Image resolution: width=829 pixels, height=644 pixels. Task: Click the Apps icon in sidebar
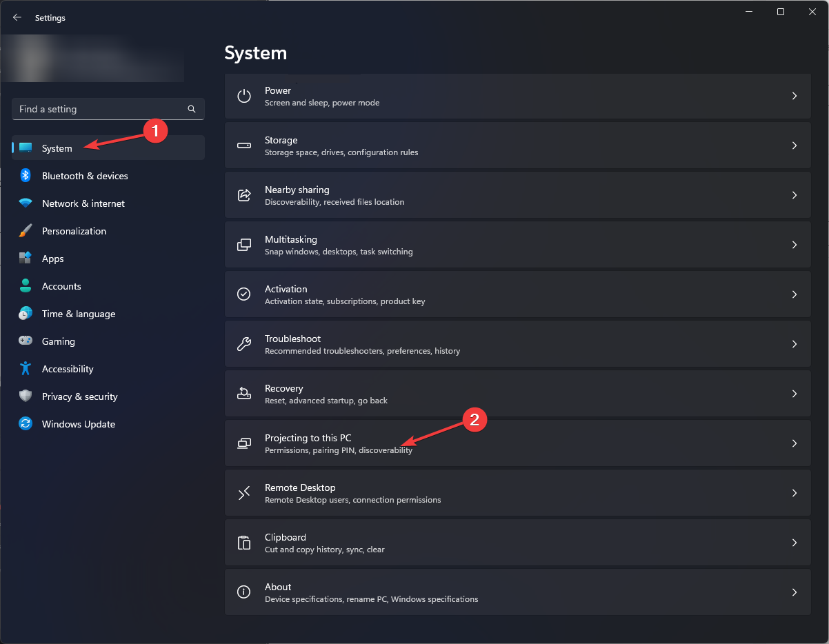[x=26, y=259]
